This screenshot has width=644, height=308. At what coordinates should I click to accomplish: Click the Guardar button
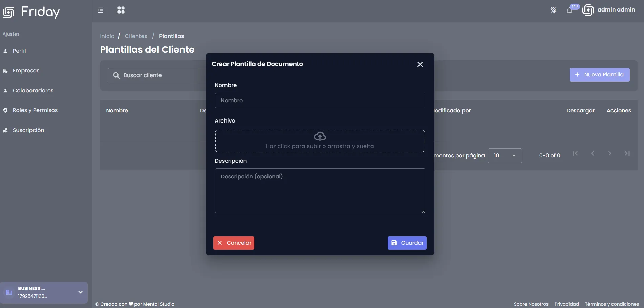click(x=407, y=243)
